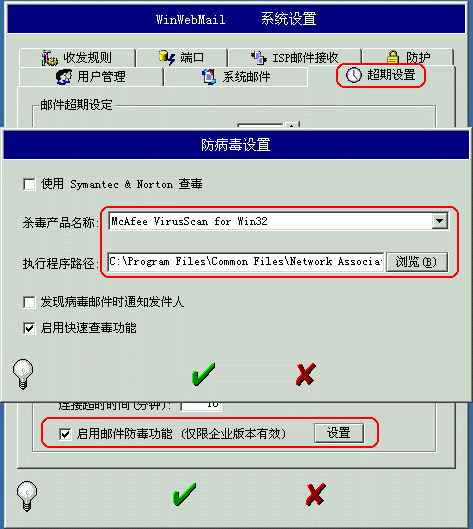This screenshot has width=473, height=529.
Task: Toggle 启用邮件防毒功能 checkbox
Action: [x=65, y=434]
